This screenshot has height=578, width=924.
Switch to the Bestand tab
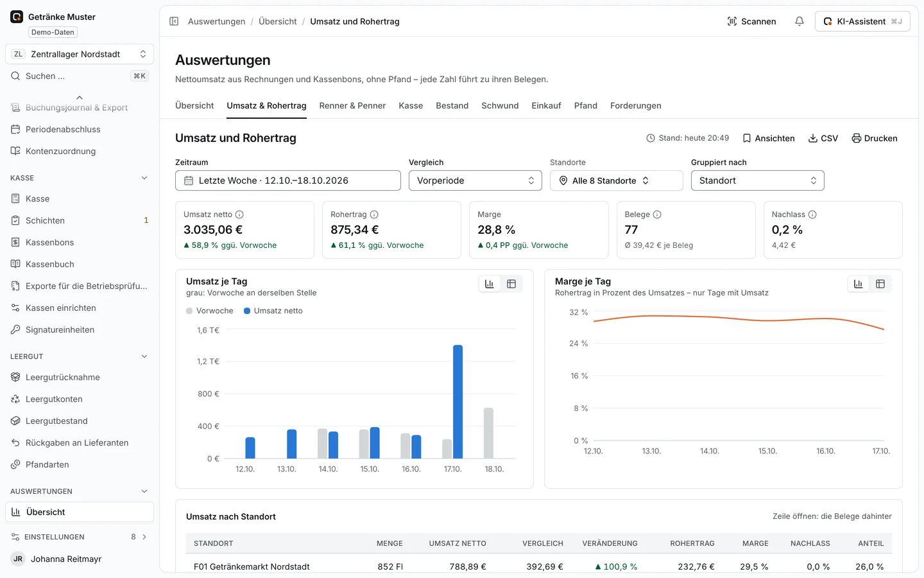(x=452, y=106)
